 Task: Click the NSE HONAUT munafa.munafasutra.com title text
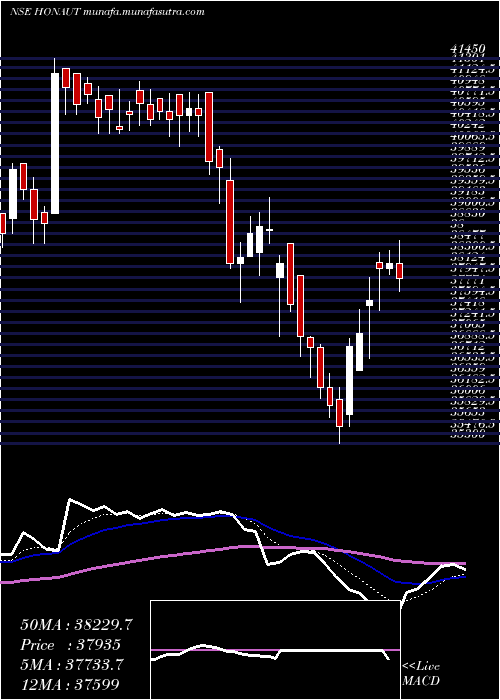107,12
